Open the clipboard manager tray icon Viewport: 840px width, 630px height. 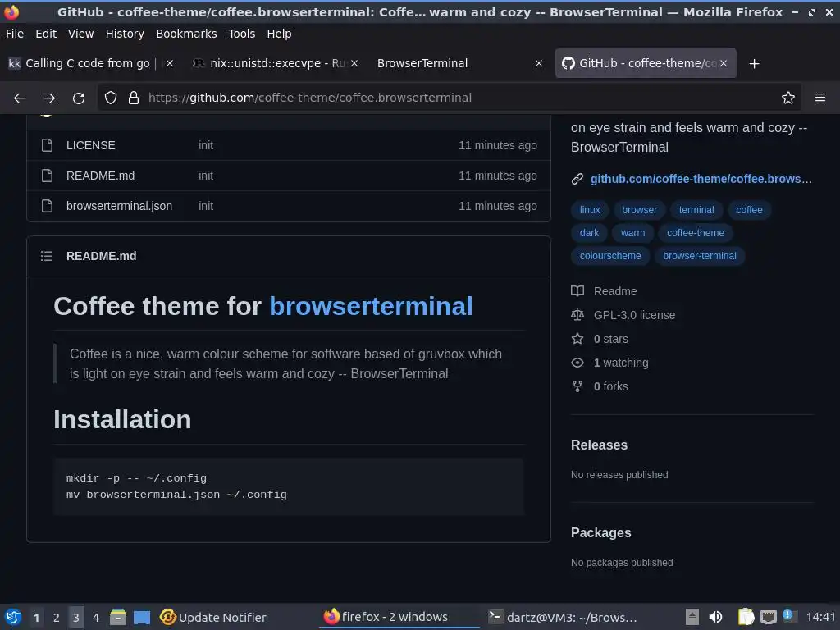746,617
